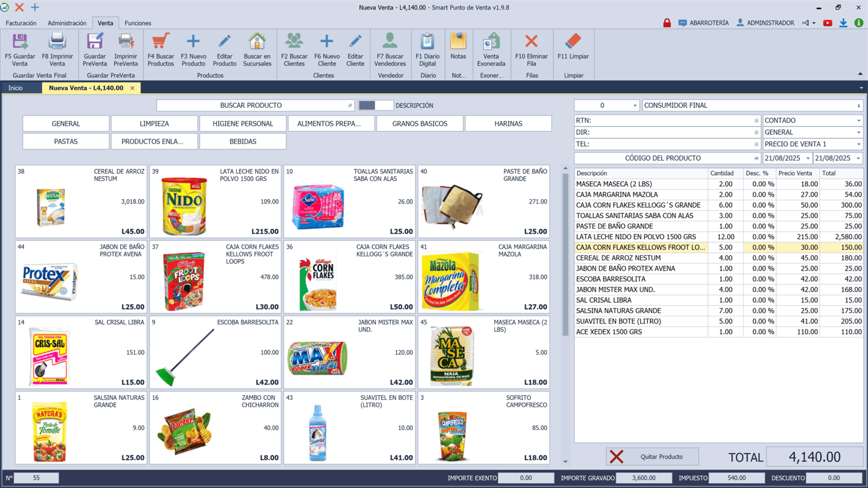868x488 pixels.
Task: Select the ACE XEDEX 1500 GRS row
Action: (719, 332)
